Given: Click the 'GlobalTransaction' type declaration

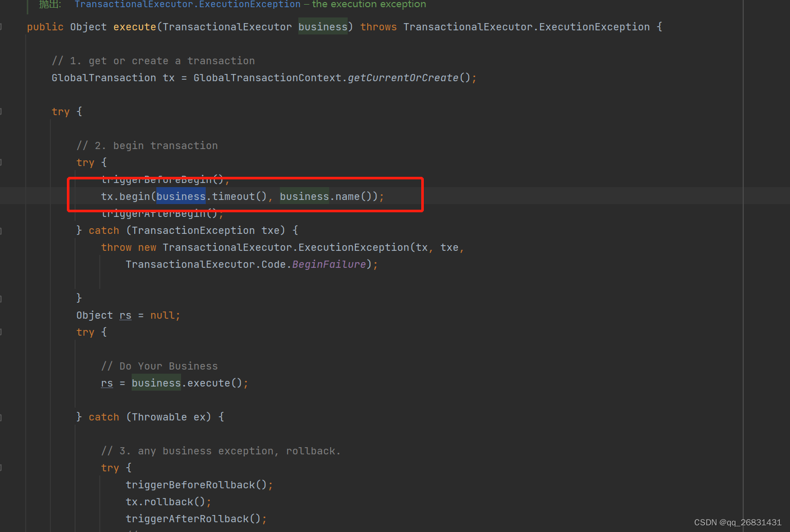Looking at the screenshot, I should point(104,78).
